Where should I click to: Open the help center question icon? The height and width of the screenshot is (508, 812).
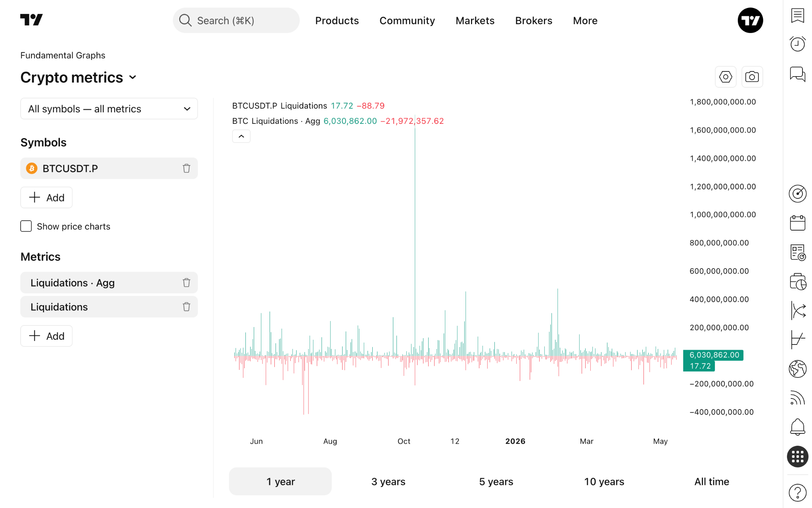coord(797,493)
